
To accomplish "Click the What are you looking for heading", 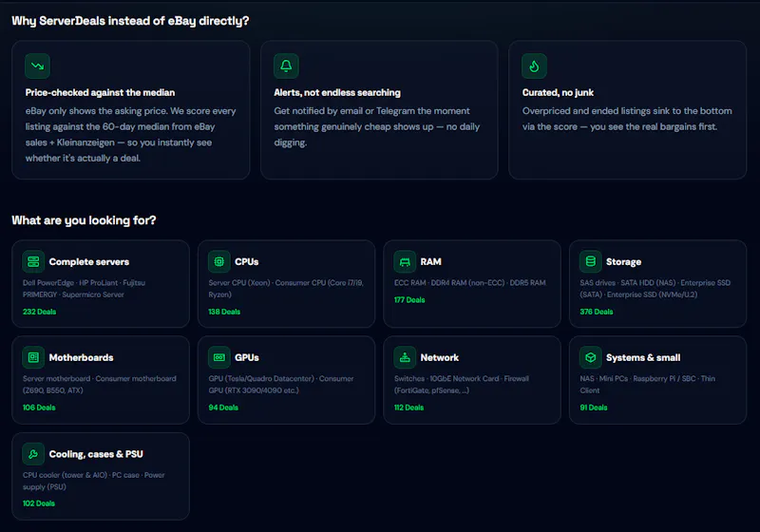I will [x=84, y=220].
